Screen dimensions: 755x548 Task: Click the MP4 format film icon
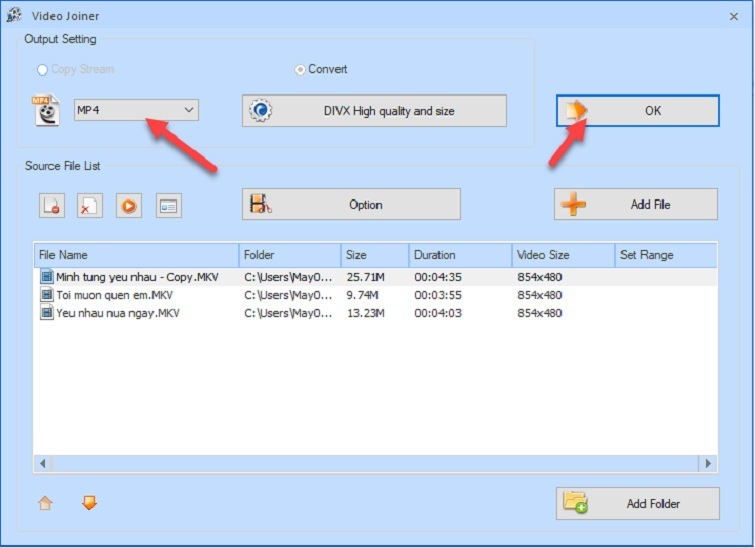click(x=47, y=110)
